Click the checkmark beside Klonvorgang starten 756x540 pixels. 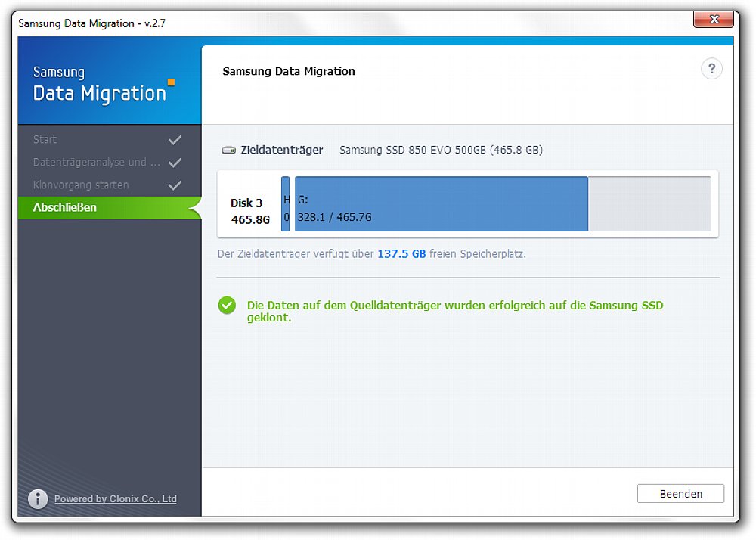tap(175, 185)
